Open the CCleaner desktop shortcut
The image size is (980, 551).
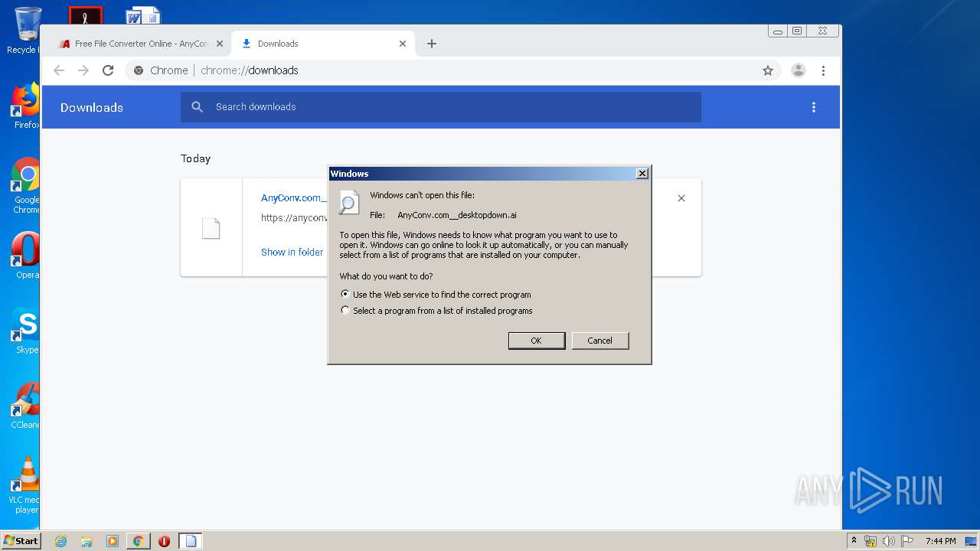click(x=25, y=406)
